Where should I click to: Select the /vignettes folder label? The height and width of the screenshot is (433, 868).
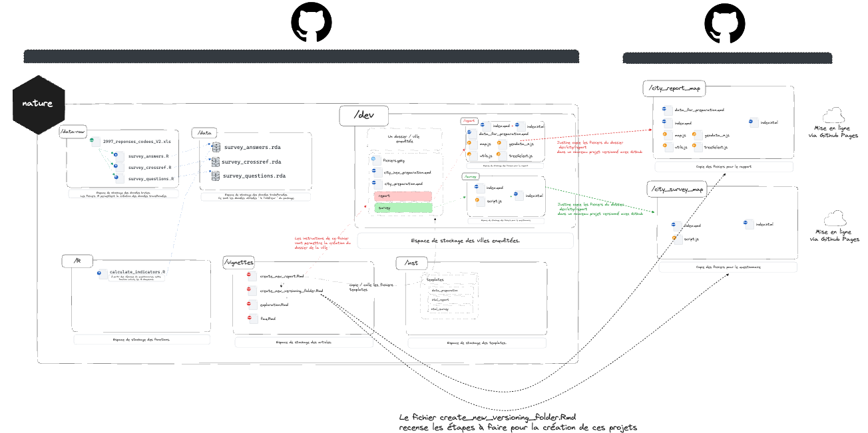[x=238, y=263]
